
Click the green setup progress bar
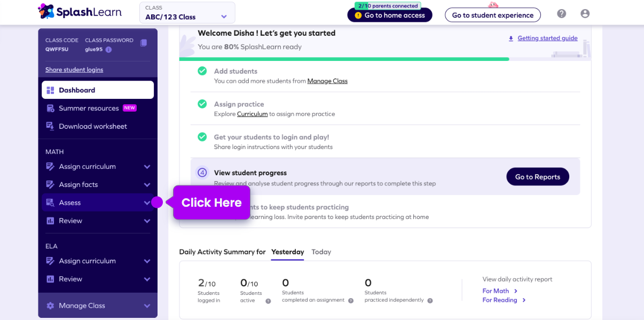point(344,59)
